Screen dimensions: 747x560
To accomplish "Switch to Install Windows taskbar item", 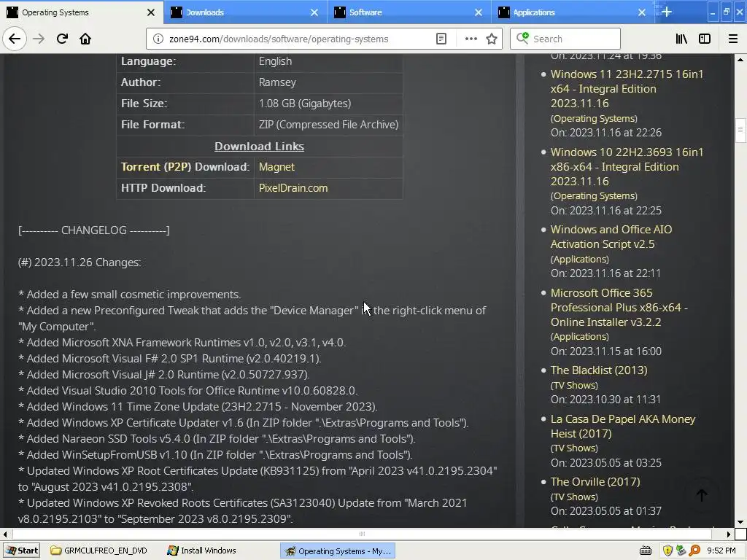I will [x=201, y=551].
